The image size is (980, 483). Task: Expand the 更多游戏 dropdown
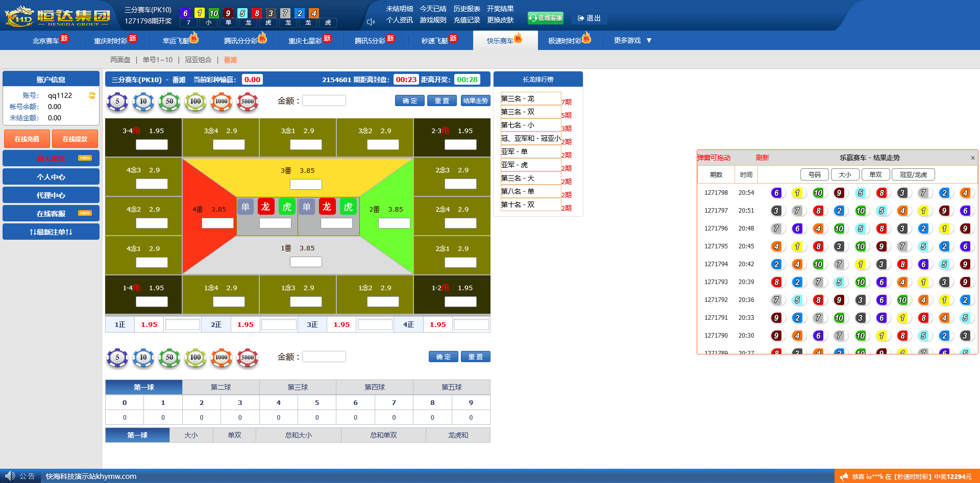632,40
